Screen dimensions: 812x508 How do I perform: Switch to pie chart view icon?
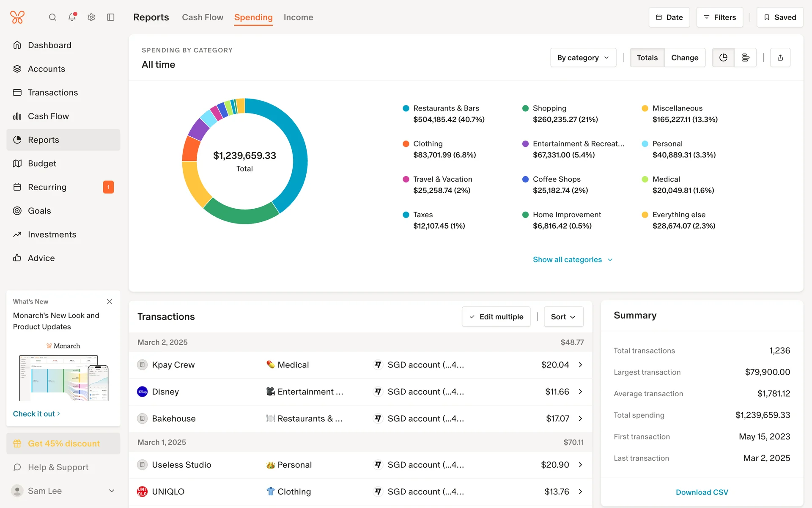(x=723, y=58)
